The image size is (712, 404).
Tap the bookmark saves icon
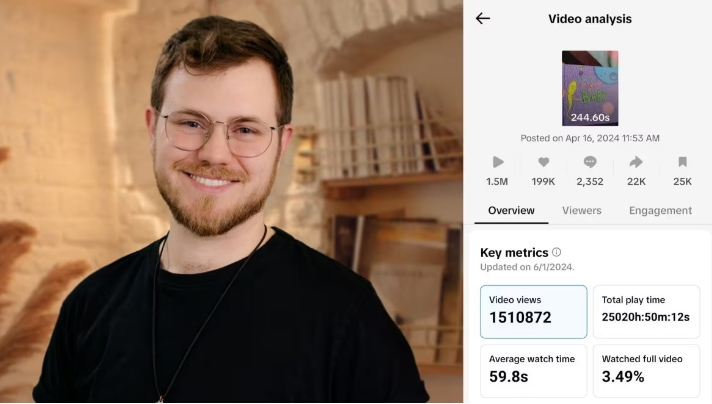coord(682,162)
